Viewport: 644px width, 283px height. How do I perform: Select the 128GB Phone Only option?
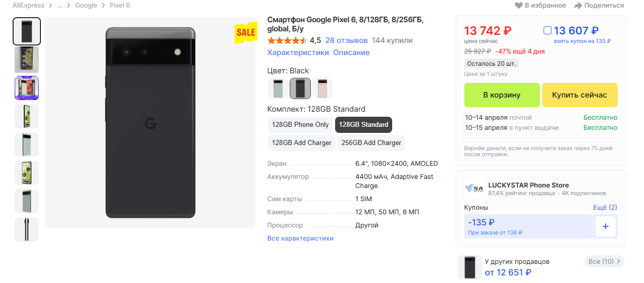tap(300, 125)
